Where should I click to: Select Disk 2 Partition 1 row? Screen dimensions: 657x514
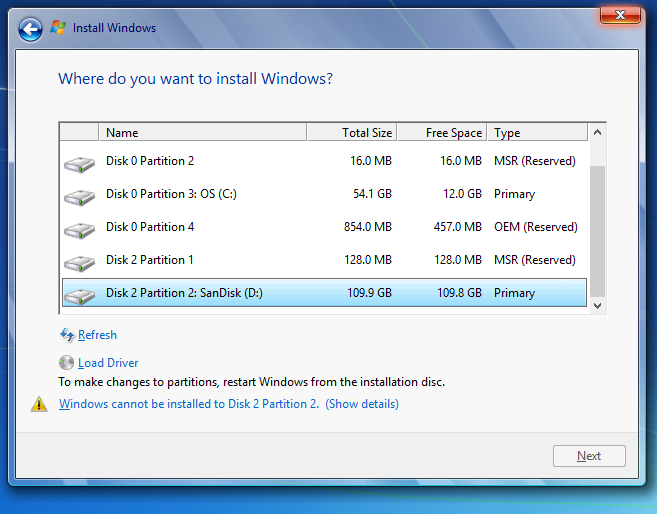[324, 260]
